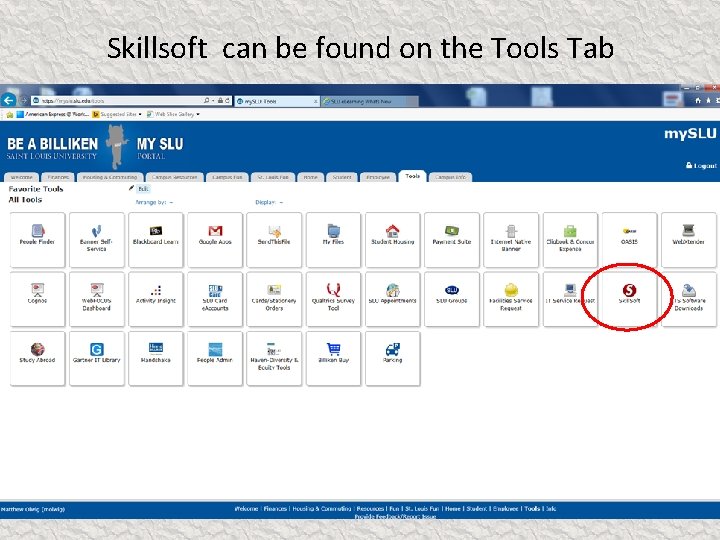Click the address bar refresh icon
The image size is (720, 540).
(x=227, y=101)
